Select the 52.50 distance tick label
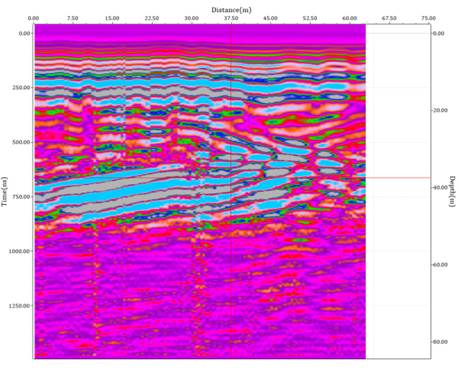Screen dimensions: 458x373 [310, 18]
